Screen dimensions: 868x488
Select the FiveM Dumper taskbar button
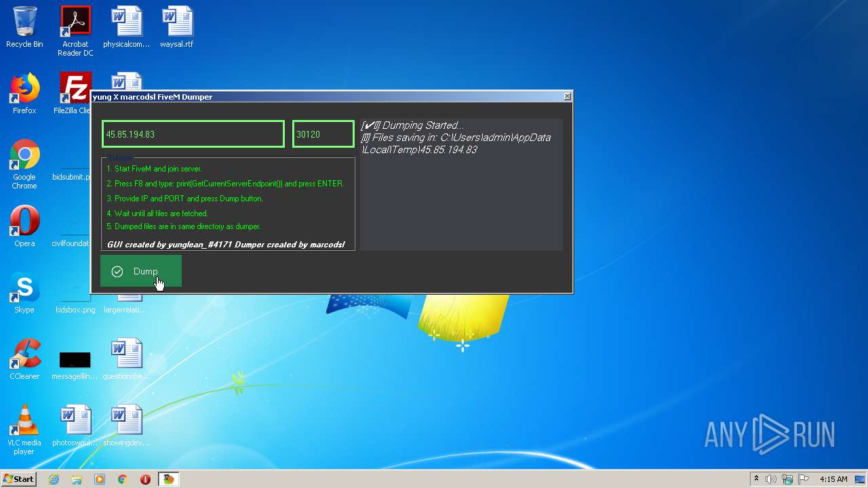tap(168, 479)
